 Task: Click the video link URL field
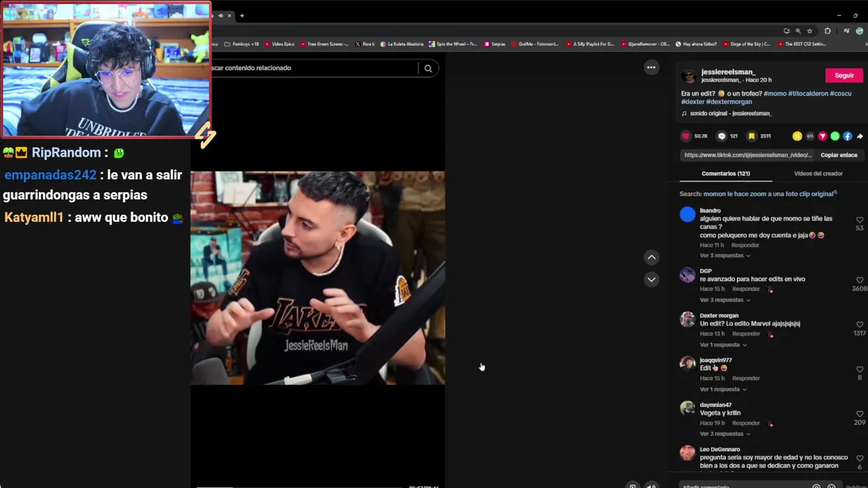[747, 155]
